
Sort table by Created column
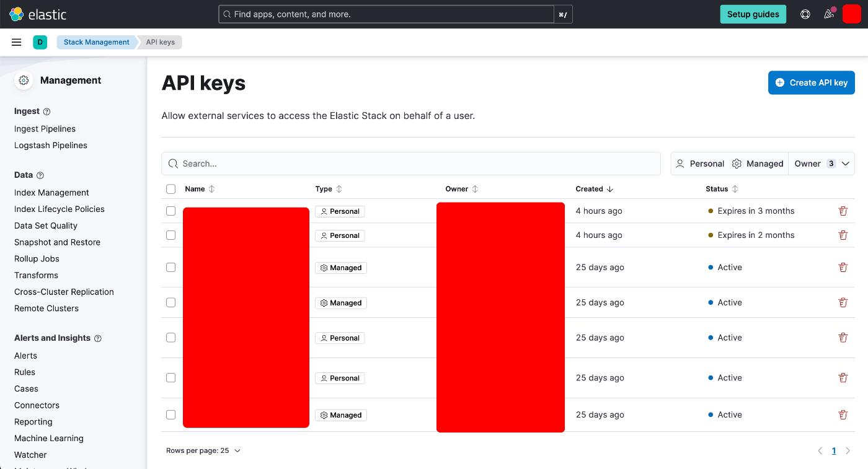point(594,189)
